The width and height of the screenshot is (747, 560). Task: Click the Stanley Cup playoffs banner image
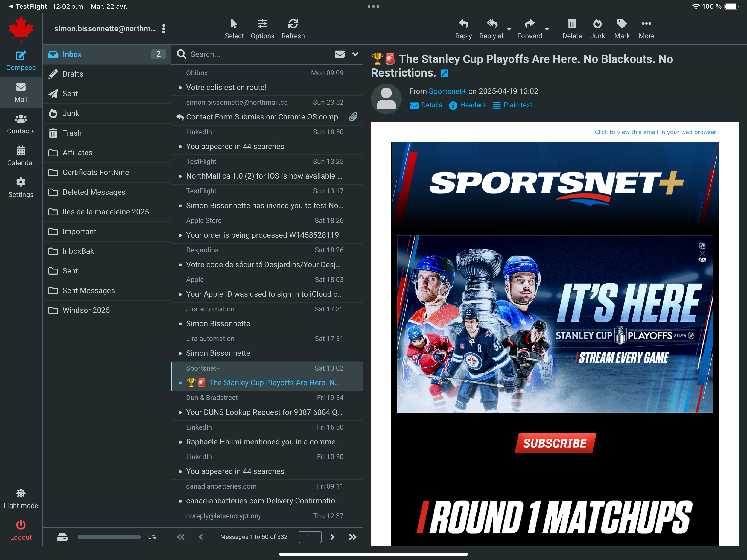click(x=555, y=324)
